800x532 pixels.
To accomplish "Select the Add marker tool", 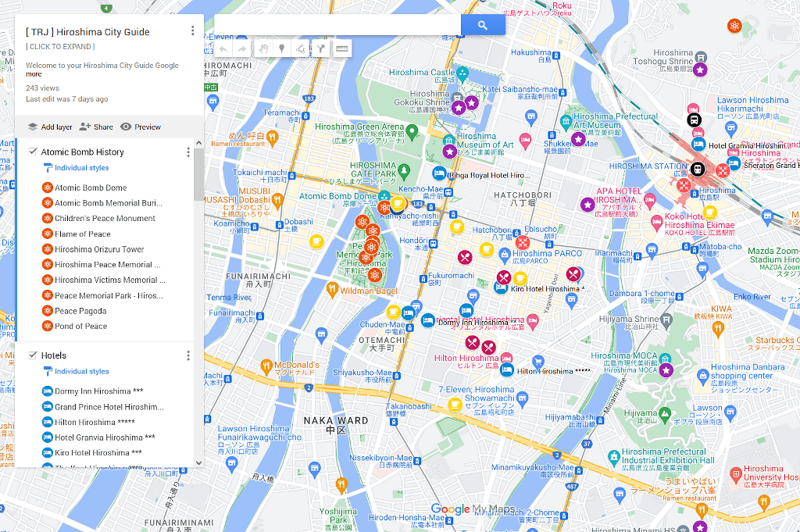I will click(x=282, y=49).
